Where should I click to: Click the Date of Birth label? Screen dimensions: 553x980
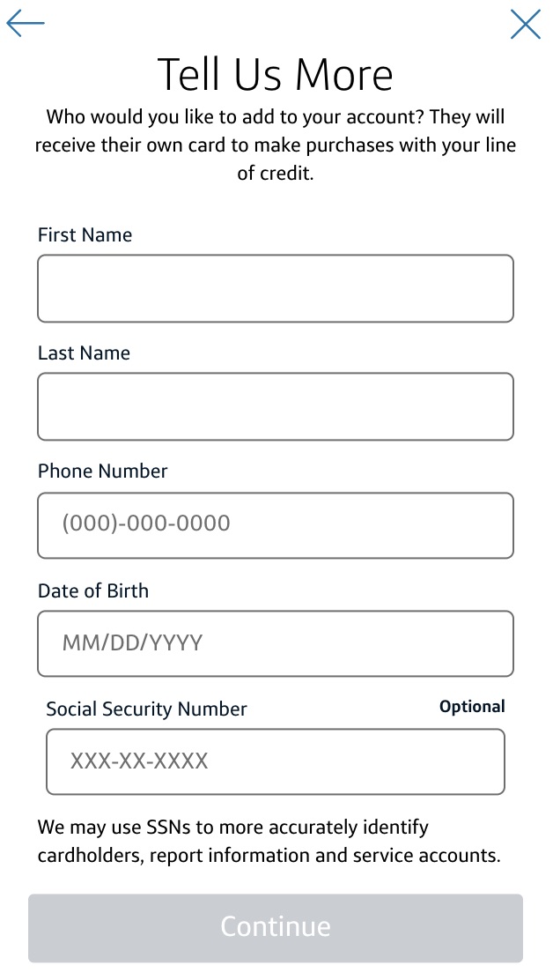[x=93, y=590]
